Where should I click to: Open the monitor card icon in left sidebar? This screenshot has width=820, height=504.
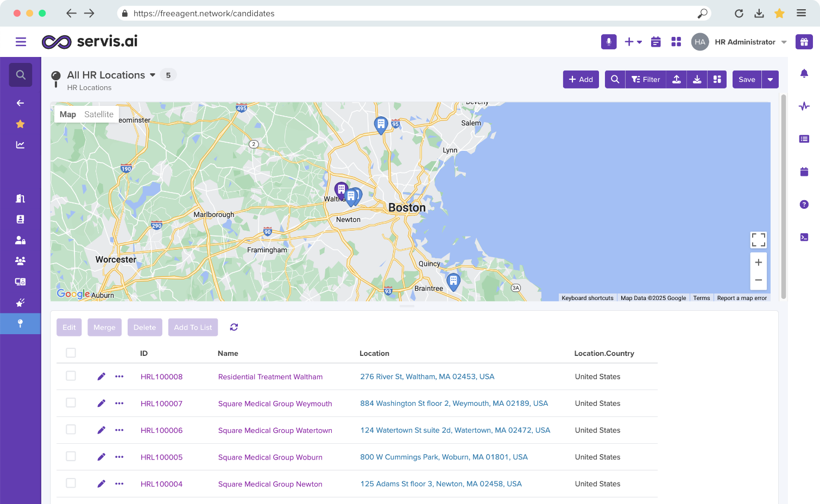20,282
